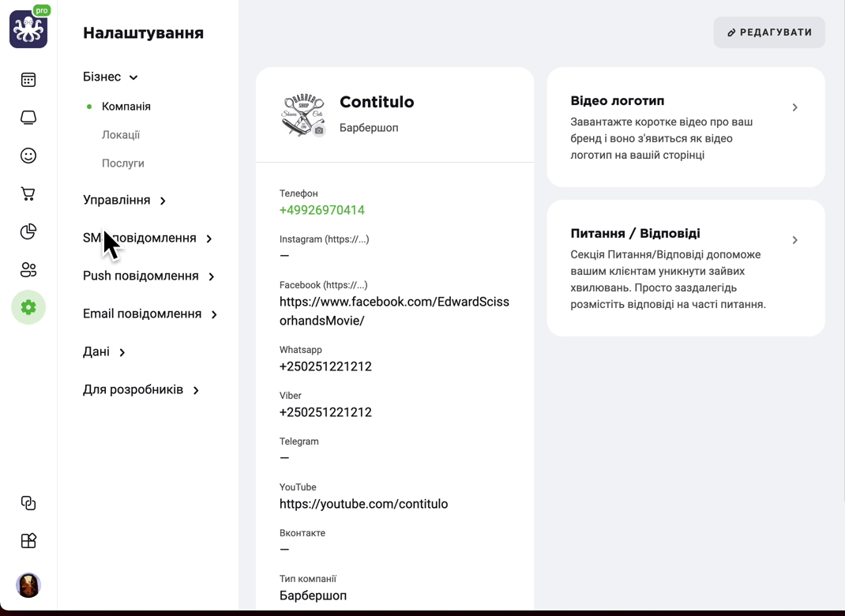The width and height of the screenshot is (845, 616).
Task: Click the Instagram (https://...) label
Action: coord(324,239)
